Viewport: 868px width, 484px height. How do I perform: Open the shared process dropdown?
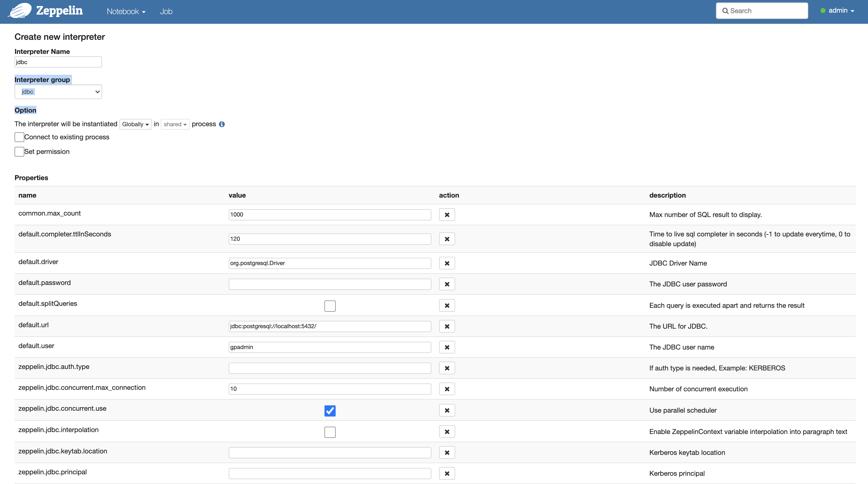[175, 124]
